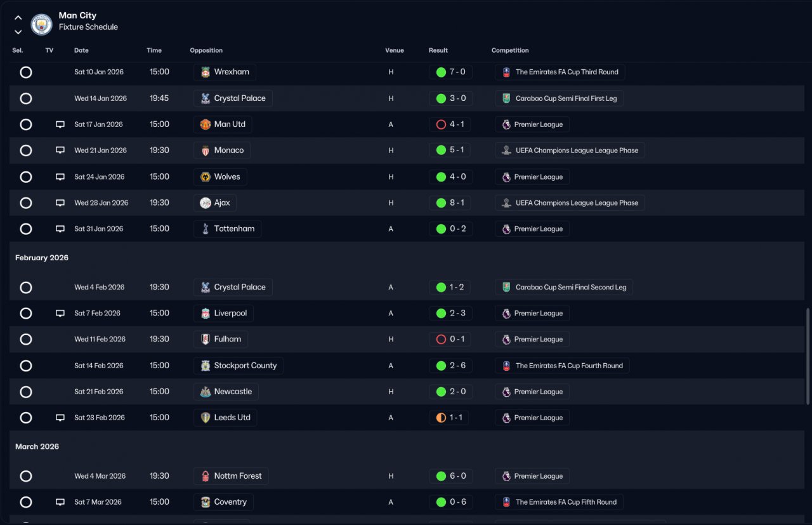Select the Ajax fixture radio button
The width and height of the screenshot is (812, 525).
26,203
